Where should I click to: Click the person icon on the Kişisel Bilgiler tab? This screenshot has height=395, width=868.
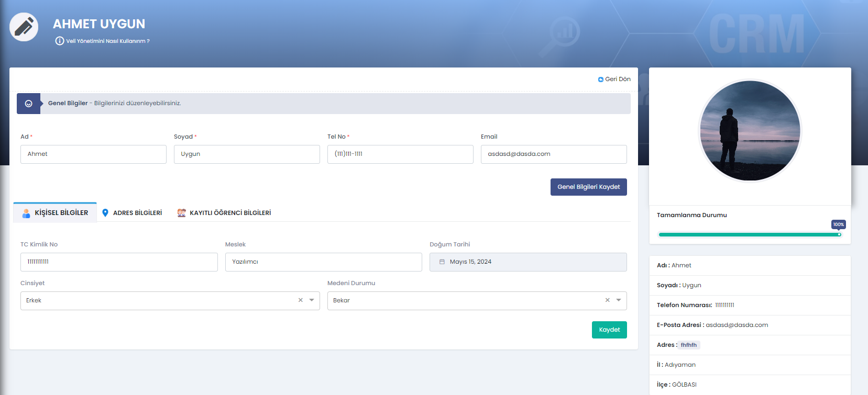[x=26, y=213]
